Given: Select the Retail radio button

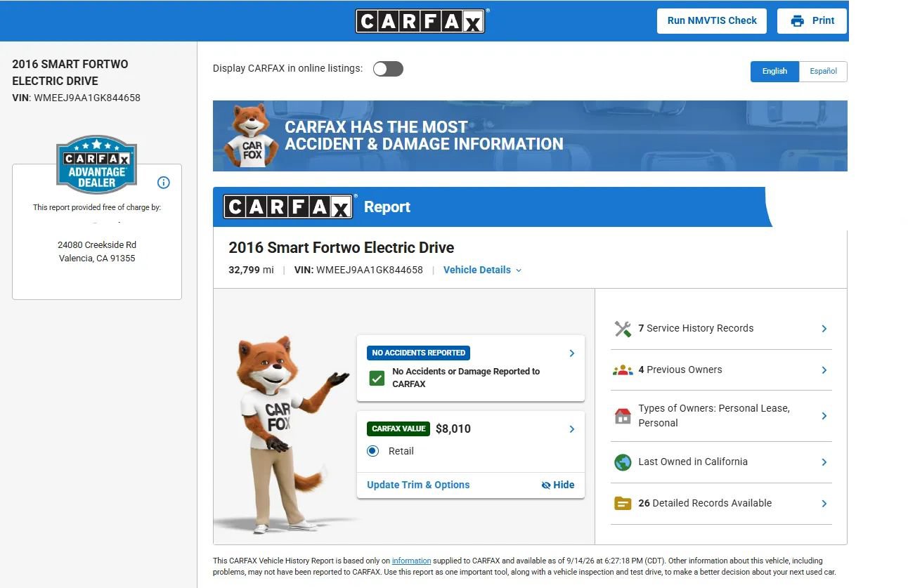Looking at the screenshot, I should pyautogui.click(x=373, y=451).
